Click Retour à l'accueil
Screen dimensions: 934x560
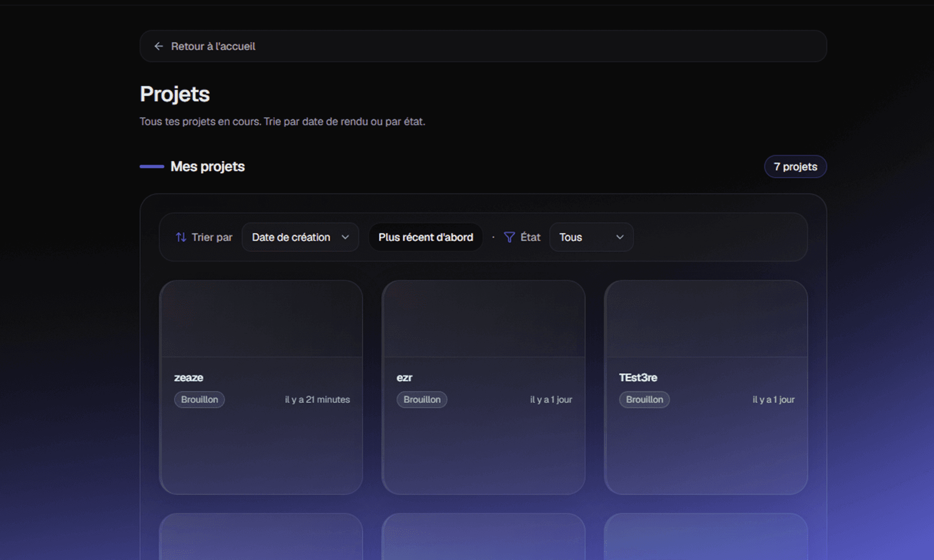tap(213, 46)
